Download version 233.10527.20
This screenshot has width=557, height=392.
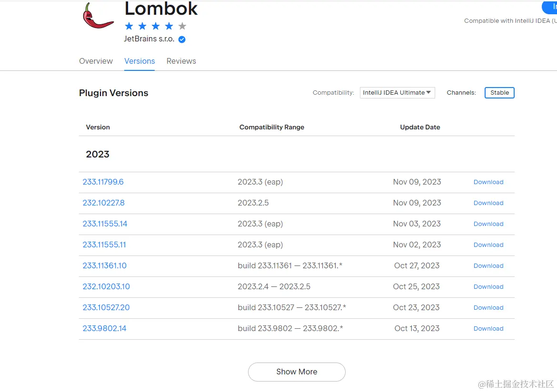pos(488,308)
